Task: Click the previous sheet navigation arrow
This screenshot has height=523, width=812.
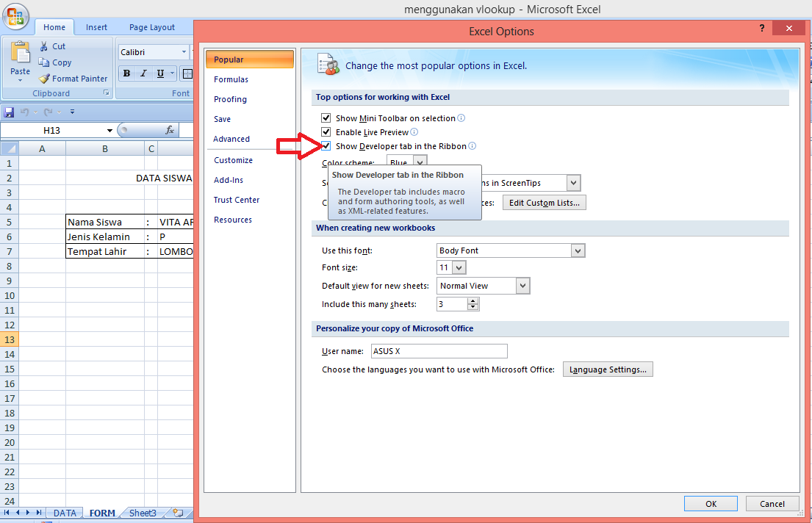Action: click(18, 513)
